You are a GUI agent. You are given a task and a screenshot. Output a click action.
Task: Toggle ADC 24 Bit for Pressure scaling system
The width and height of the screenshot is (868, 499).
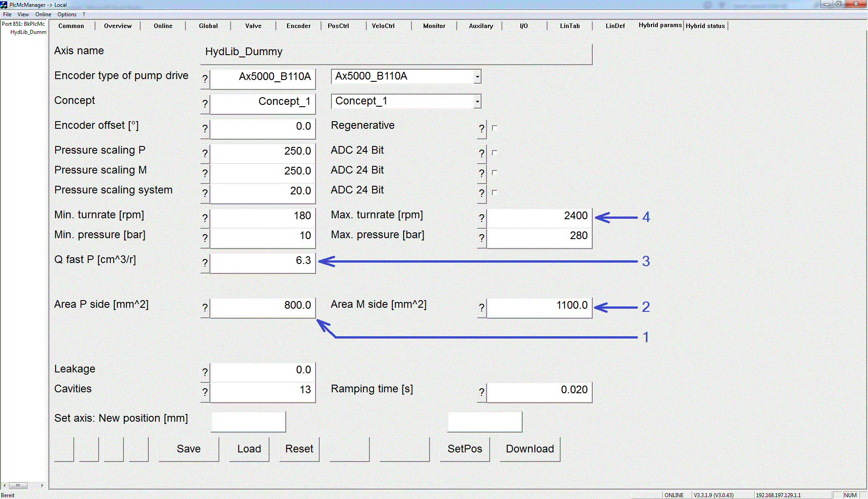pos(495,193)
